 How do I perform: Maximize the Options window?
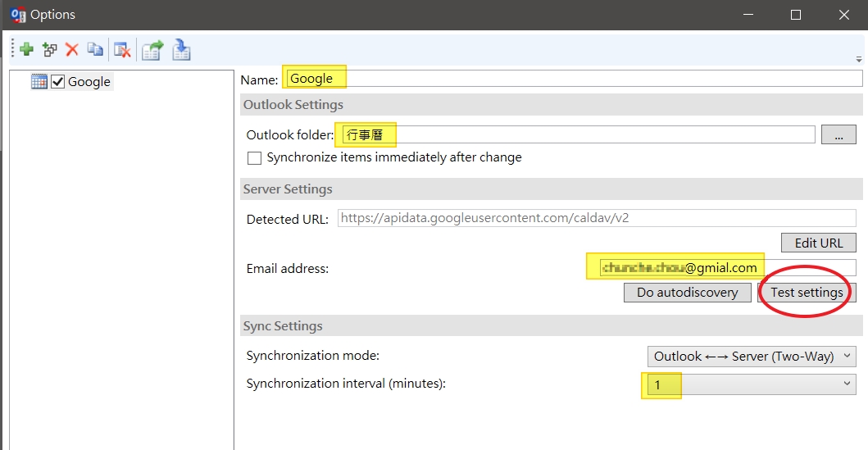pos(796,15)
